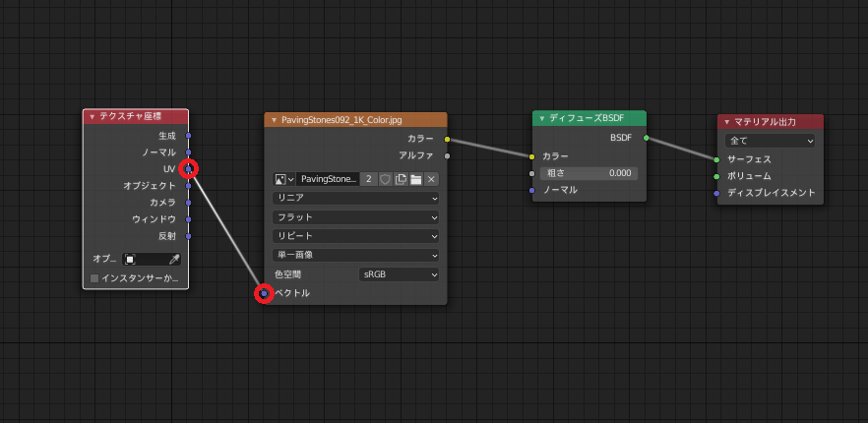Click the 色空間 label
Viewport: 868px width, 423px height.
288,274
